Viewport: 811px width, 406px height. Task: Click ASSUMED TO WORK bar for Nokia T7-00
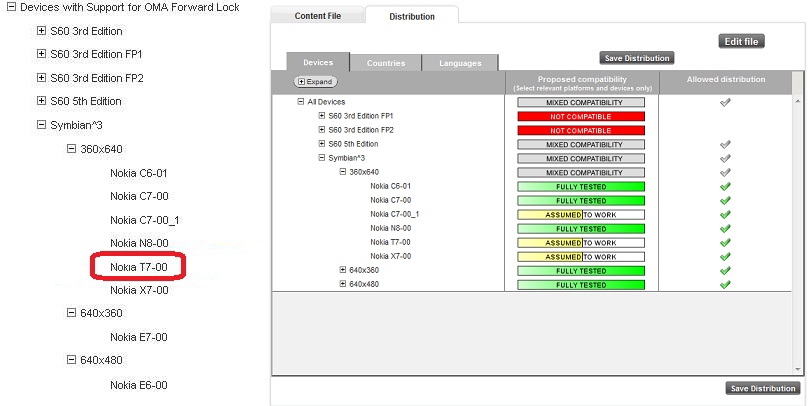pos(581,243)
